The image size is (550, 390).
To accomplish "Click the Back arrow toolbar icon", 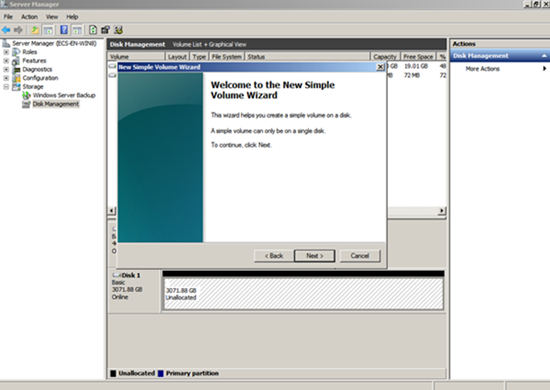I will pos(6,30).
